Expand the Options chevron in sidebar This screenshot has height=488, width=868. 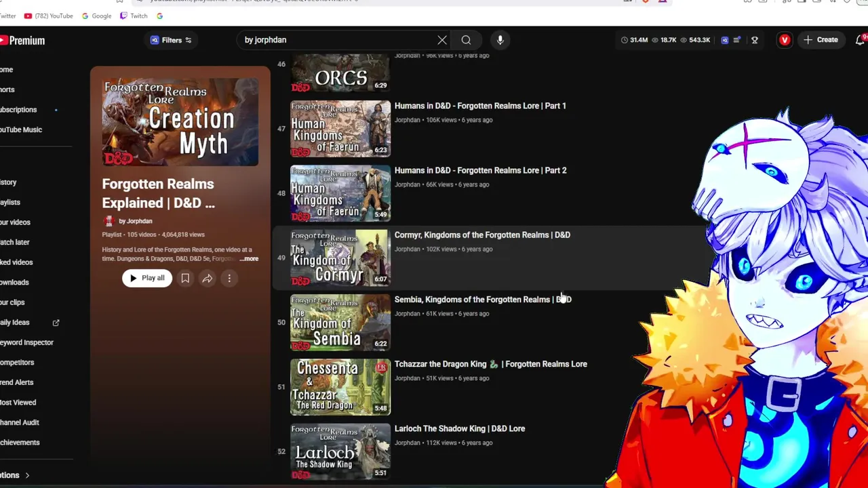27,475
